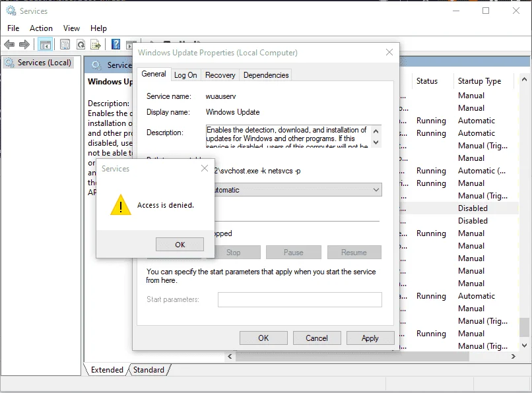Click OK in the Access is denied dialog

click(180, 245)
